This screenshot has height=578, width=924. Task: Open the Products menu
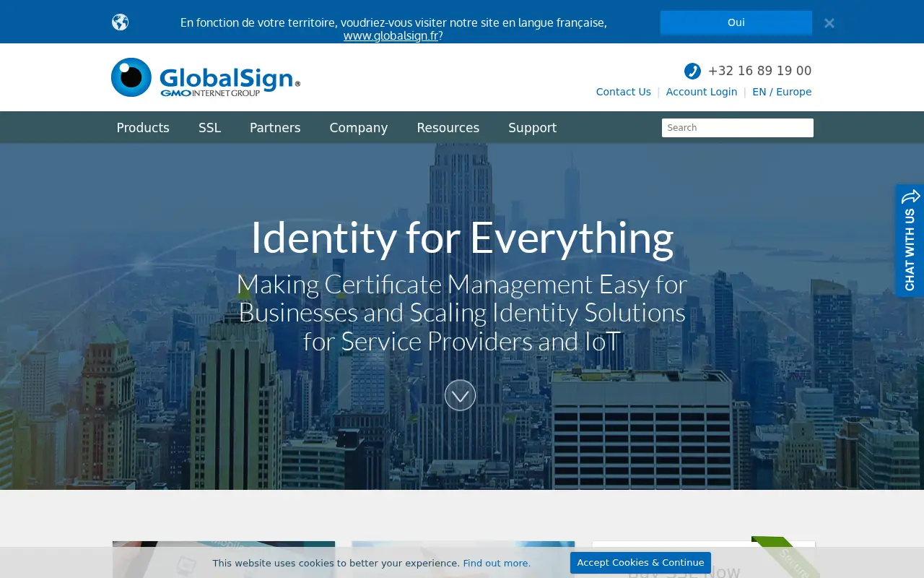coord(143,128)
